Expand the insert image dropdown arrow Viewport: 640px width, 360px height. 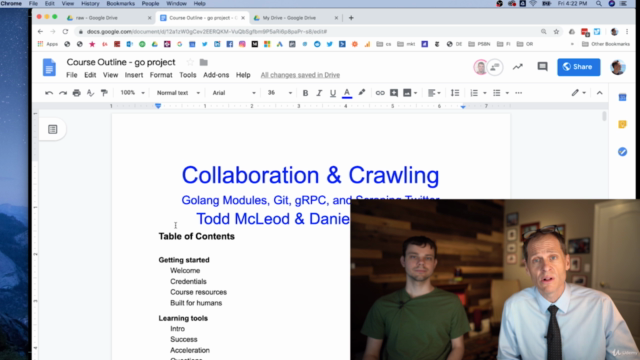click(x=416, y=93)
